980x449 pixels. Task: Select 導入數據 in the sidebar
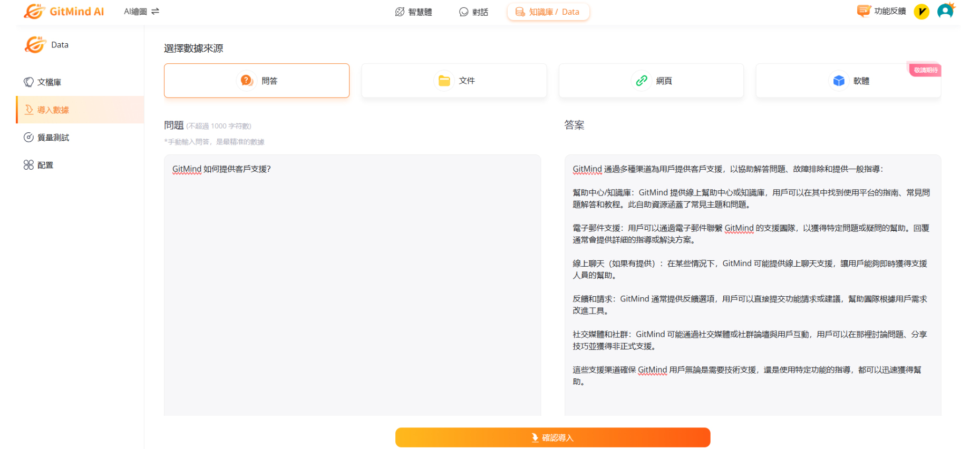[x=80, y=110]
